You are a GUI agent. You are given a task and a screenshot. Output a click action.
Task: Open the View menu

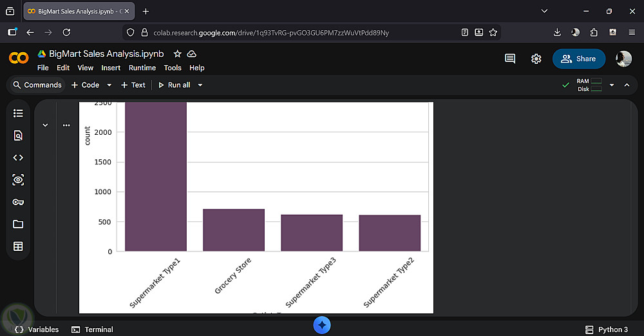(x=86, y=68)
